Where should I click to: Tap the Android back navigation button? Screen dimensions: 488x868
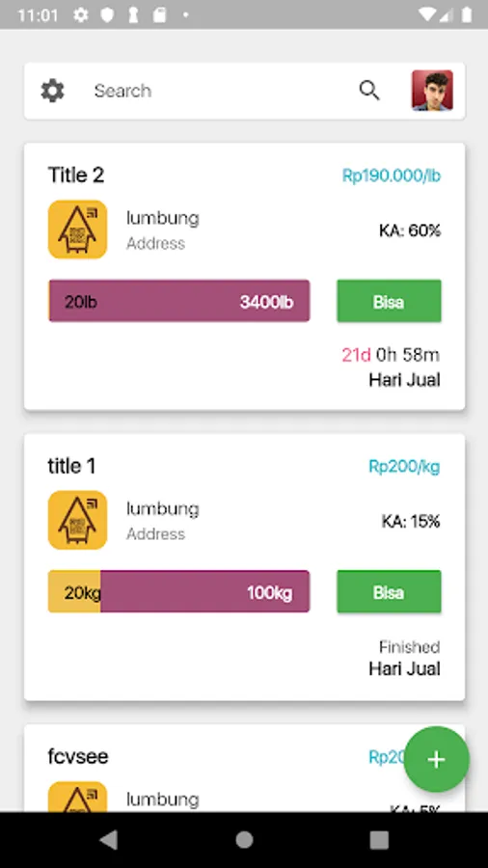109,840
